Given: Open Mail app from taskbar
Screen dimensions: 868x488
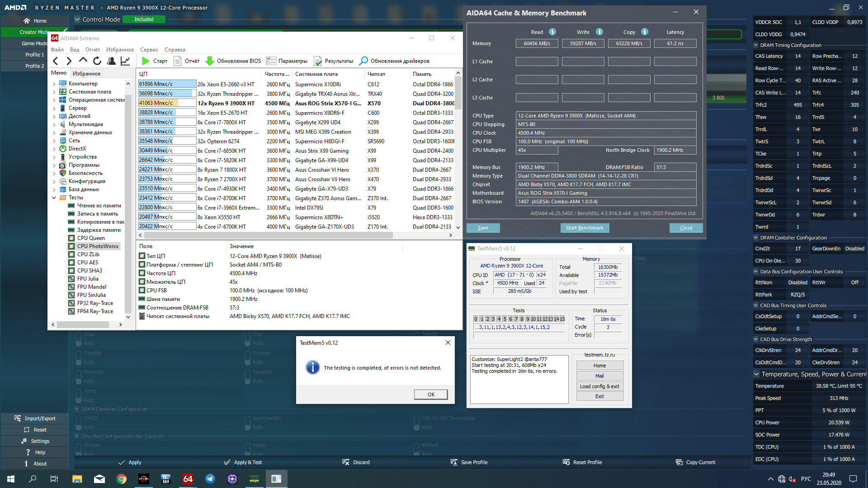Looking at the screenshot, I should coord(99,479).
